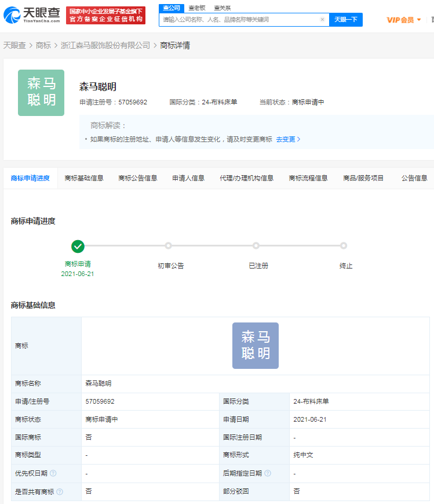Viewport: 434px width, 504px height.
Task: Click the 初审公告 progress step marker
Action: pos(168,246)
